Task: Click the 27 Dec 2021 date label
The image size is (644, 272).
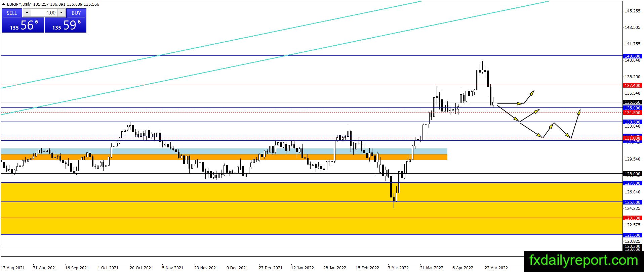Action: pos(271,268)
